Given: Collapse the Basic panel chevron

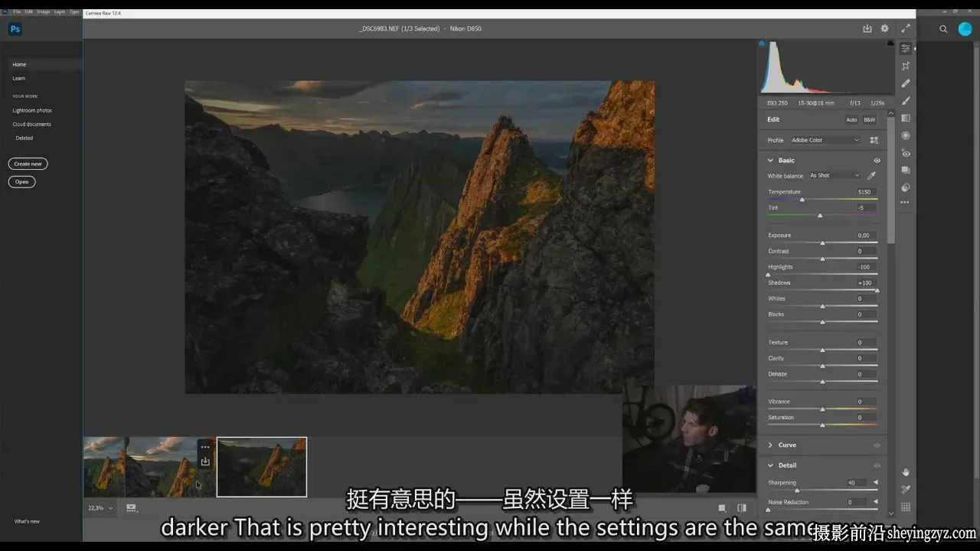Looking at the screenshot, I should [770, 160].
